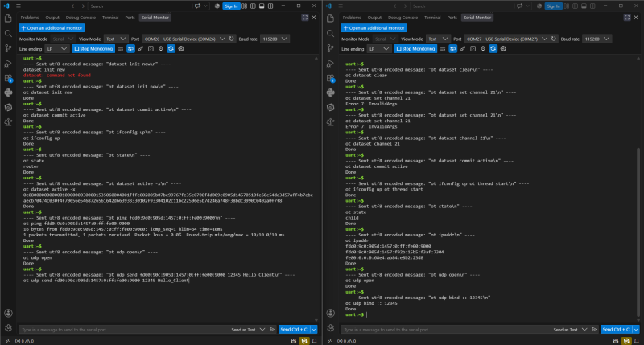
Task: Toggle terminal mode icon in COM27 toolbar
Action: coord(473,49)
